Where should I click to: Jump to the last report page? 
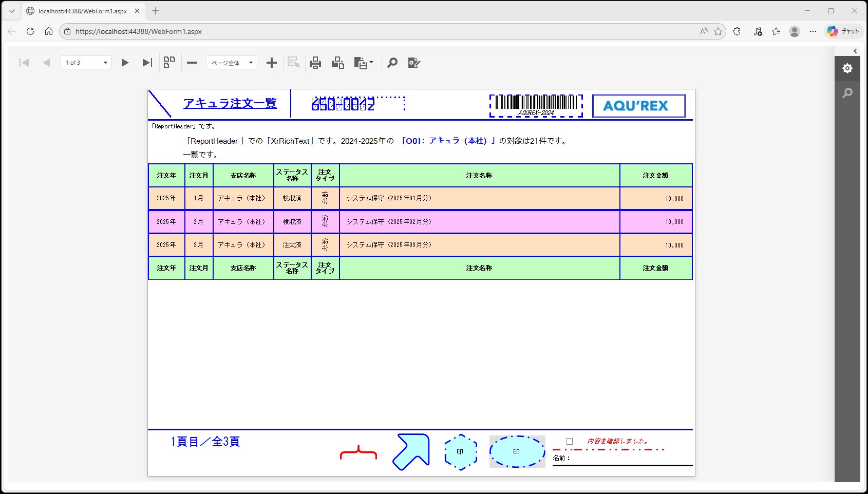147,63
